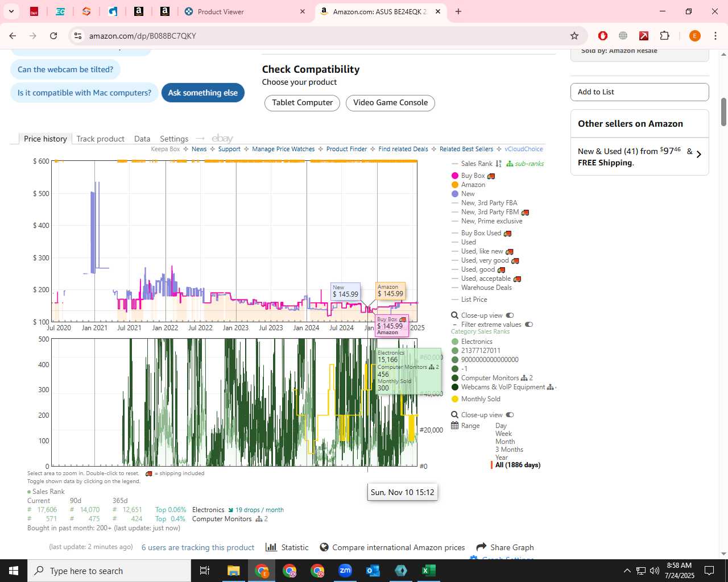The image size is (728, 582).
Task: Toggle Webcams & VoIP Equipment color dot
Action: point(455,387)
